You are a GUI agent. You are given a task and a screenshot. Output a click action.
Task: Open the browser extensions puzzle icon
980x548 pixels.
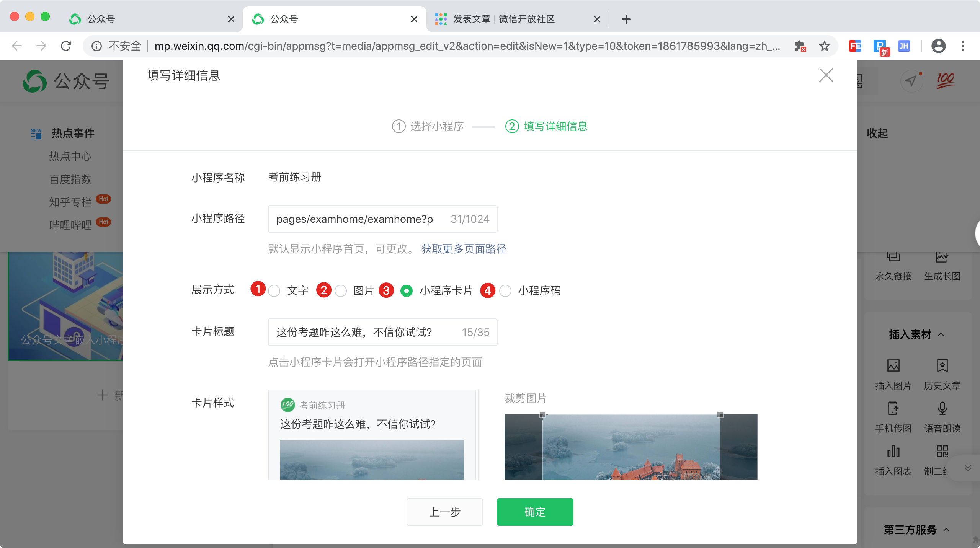pyautogui.click(x=800, y=46)
